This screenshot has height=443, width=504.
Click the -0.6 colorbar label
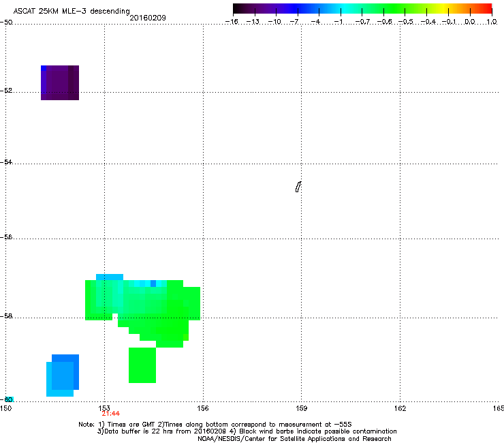pyautogui.click(x=384, y=22)
